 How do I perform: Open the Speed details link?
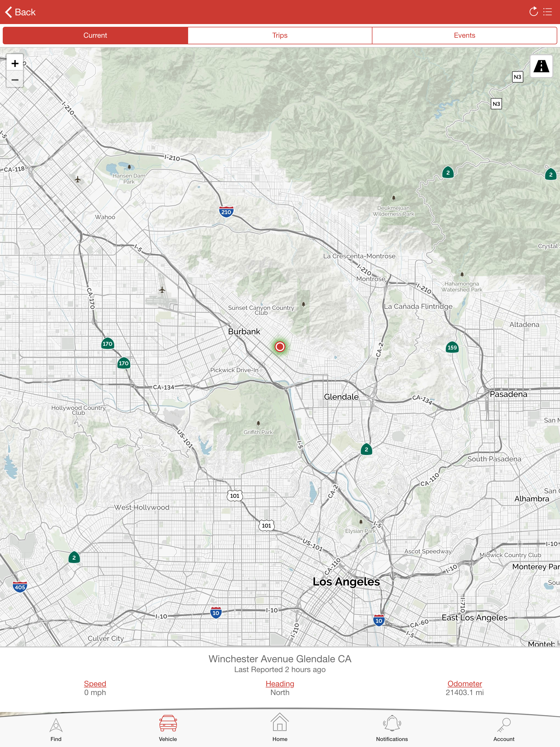pyautogui.click(x=95, y=684)
